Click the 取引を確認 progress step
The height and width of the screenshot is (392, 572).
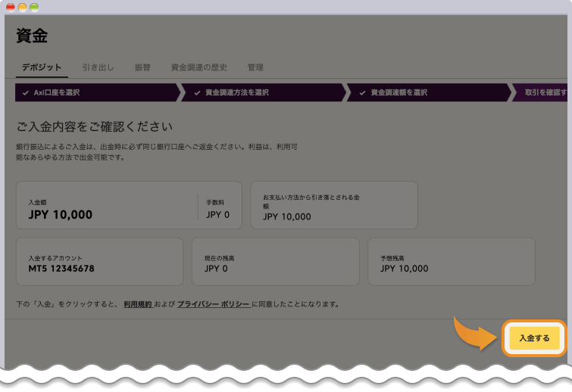(x=545, y=93)
